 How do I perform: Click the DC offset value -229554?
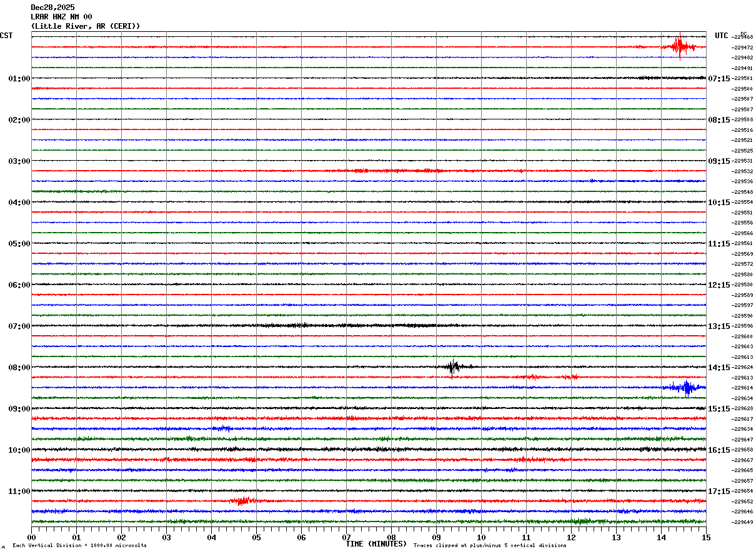742,203
